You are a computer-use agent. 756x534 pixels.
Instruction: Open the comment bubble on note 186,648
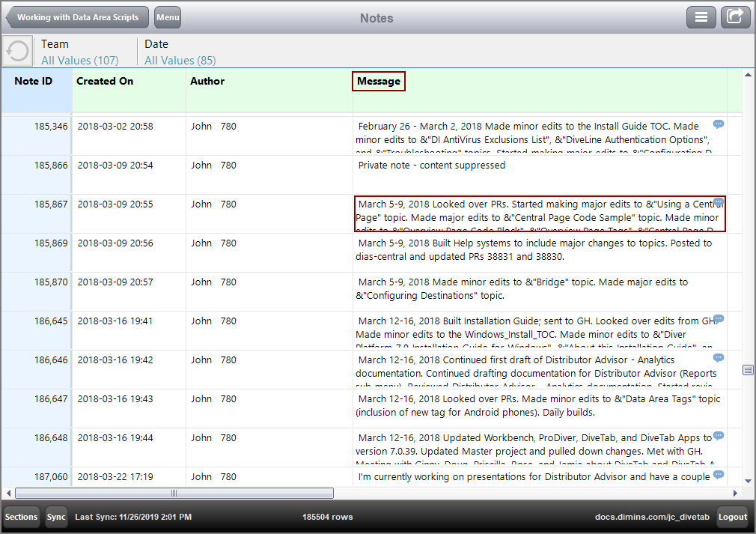point(719,436)
